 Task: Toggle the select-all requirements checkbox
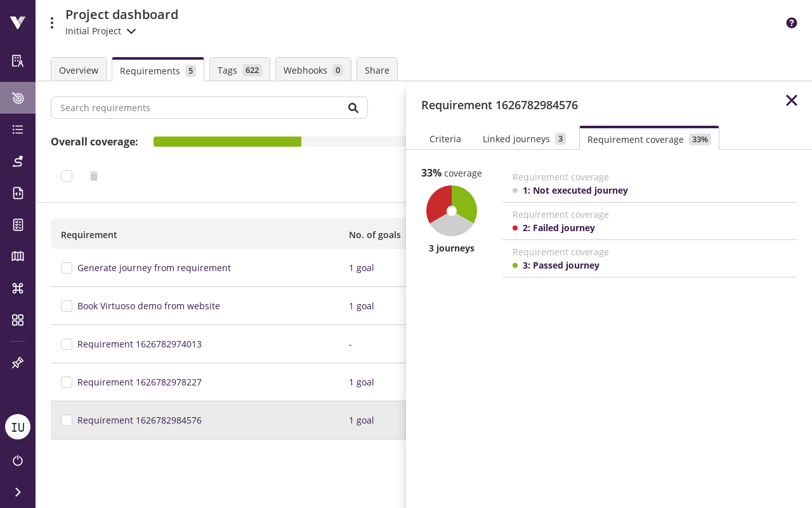coord(67,176)
